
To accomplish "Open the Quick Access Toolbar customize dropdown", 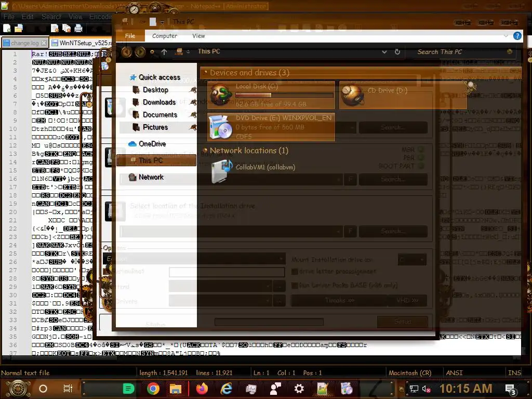I will click(162, 22).
